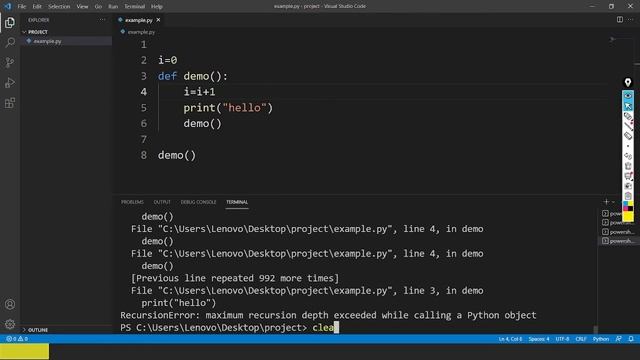Select the eraser tool in annotation toolbar

pos(628,136)
